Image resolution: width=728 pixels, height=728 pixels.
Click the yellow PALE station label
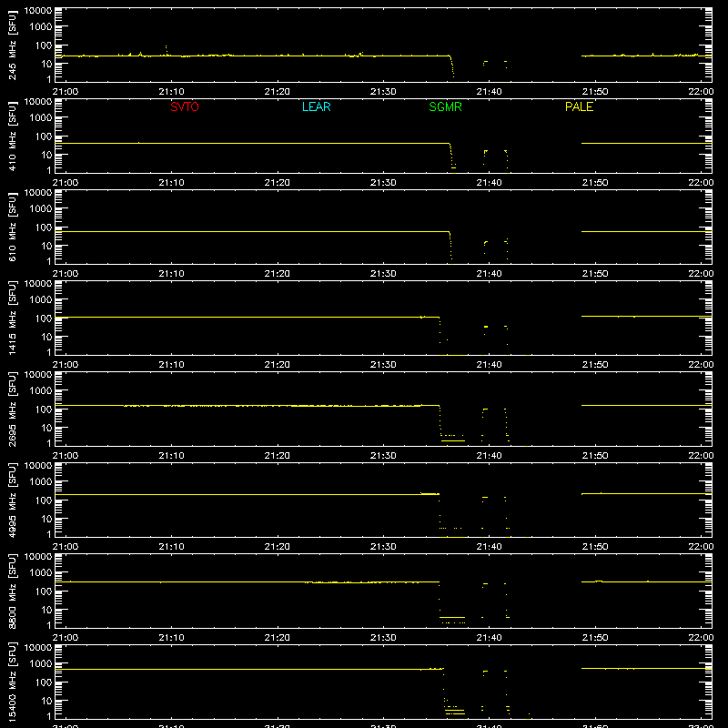579,106
